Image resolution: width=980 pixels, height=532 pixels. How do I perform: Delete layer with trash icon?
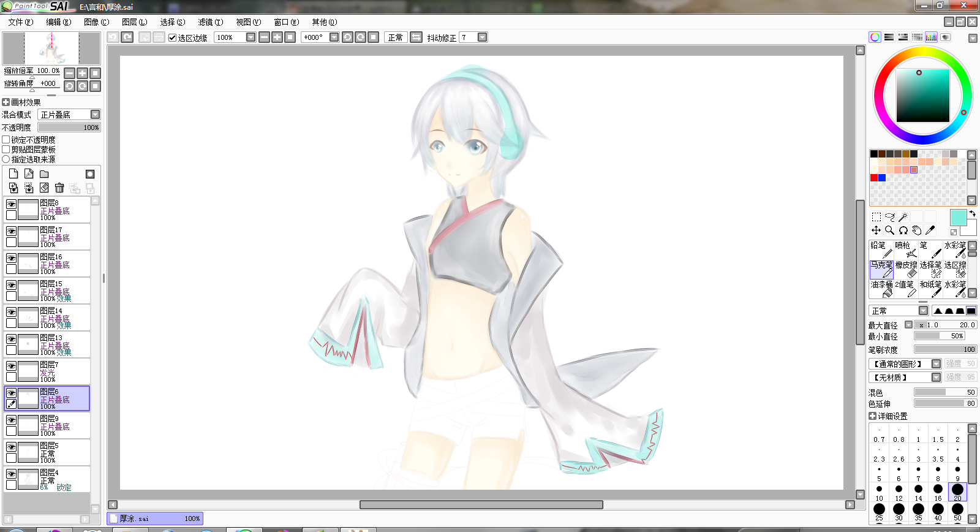click(59, 188)
